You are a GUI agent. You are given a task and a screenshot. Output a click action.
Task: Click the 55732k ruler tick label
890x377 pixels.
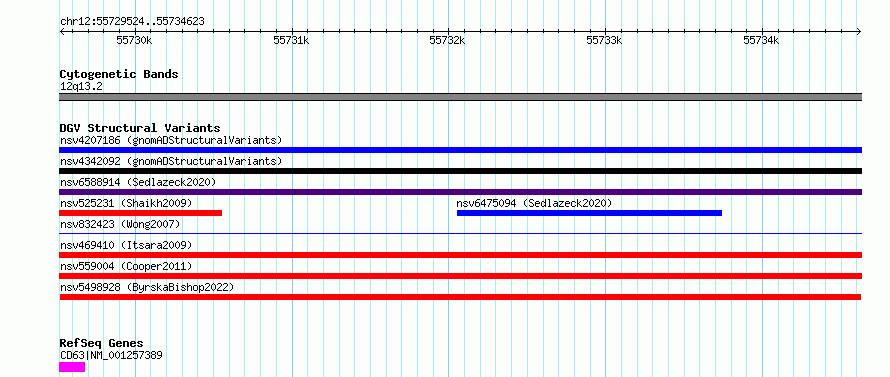click(447, 40)
